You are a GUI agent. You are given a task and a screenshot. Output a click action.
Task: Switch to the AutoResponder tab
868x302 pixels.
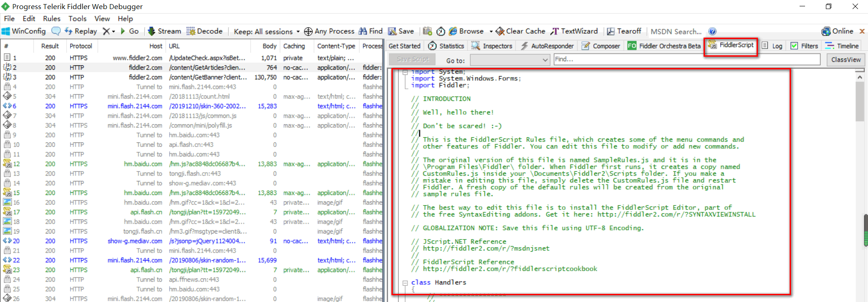[547, 46]
